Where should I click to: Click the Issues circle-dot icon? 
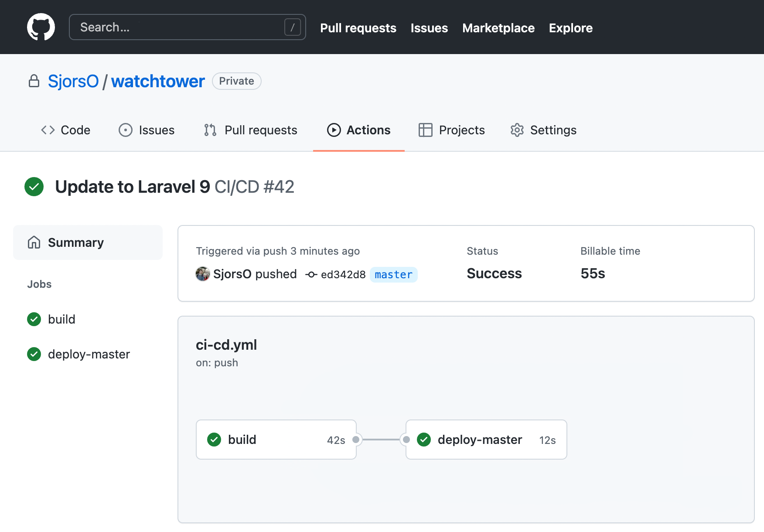[126, 130]
